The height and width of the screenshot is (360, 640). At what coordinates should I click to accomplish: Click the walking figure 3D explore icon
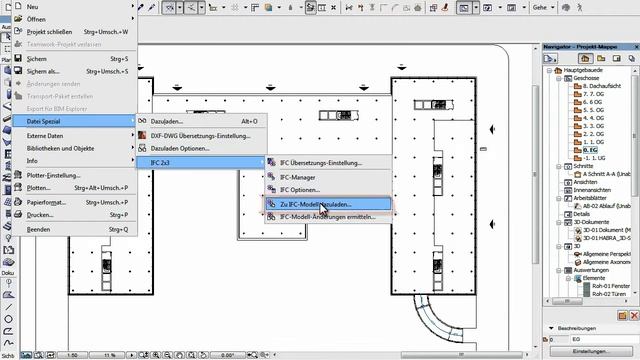pyautogui.click(x=579, y=7)
